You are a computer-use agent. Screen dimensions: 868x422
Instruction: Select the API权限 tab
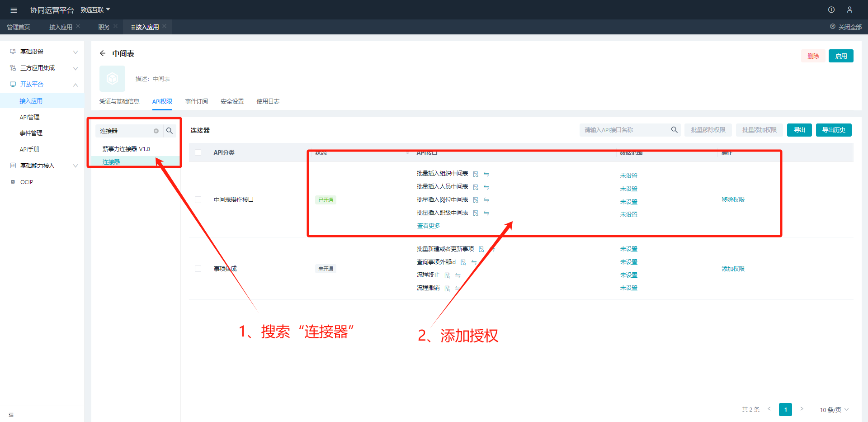click(162, 101)
